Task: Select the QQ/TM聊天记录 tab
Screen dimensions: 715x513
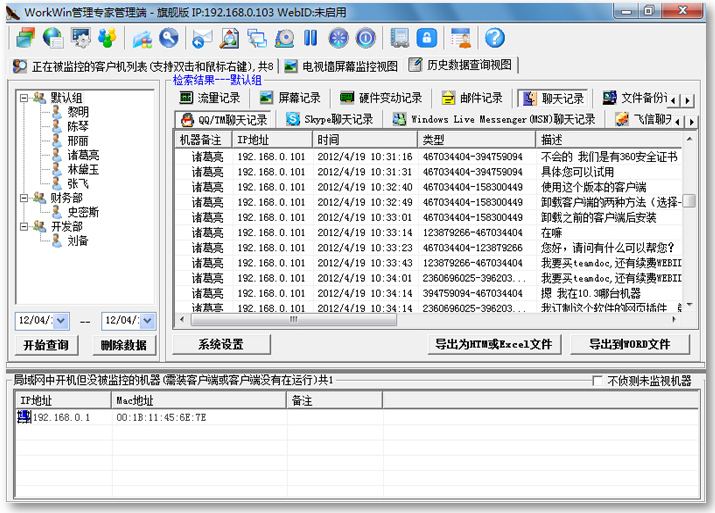Action: [x=224, y=119]
